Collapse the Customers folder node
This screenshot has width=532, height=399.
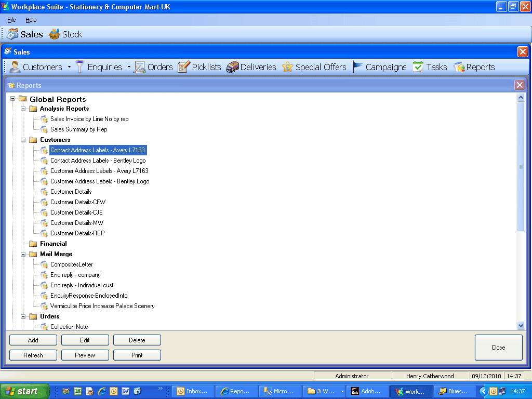[x=23, y=140]
